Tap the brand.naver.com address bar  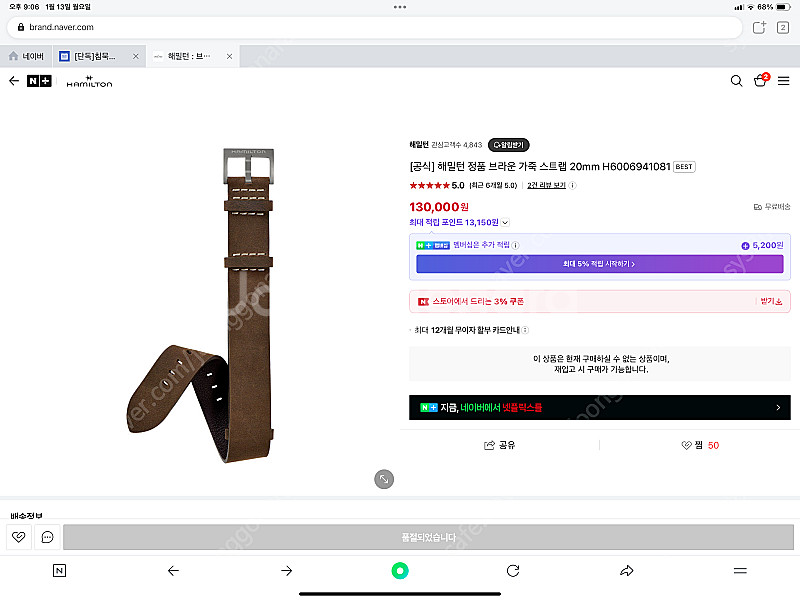(374, 27)
